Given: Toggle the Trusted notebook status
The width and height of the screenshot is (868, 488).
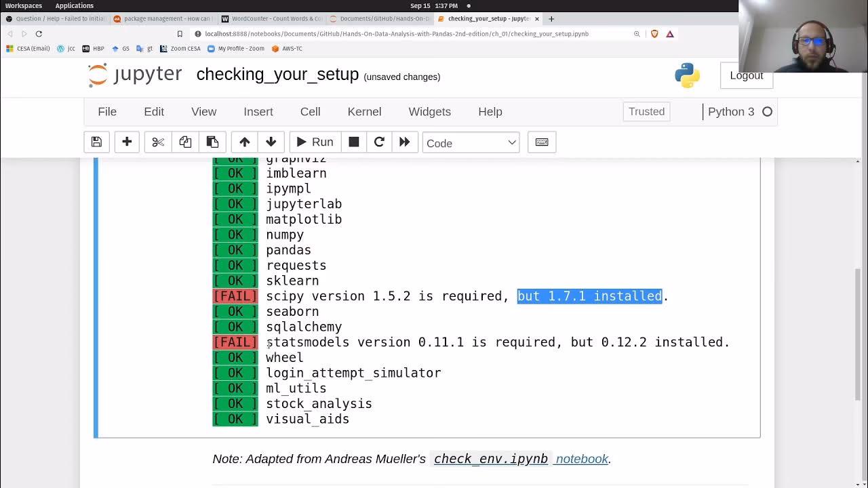Looking at the screenshot, I should pyautogui.click(x=645, y=111).
